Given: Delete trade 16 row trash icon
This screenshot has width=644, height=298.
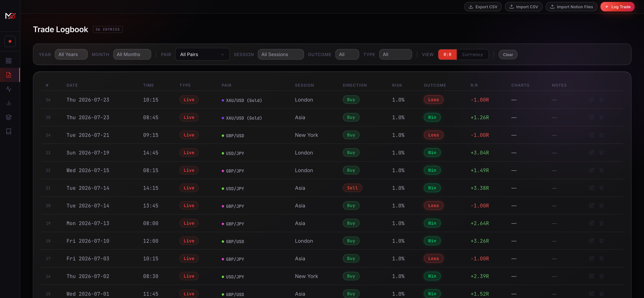Looking at the screenshot, I should click(x=601, y=276).
